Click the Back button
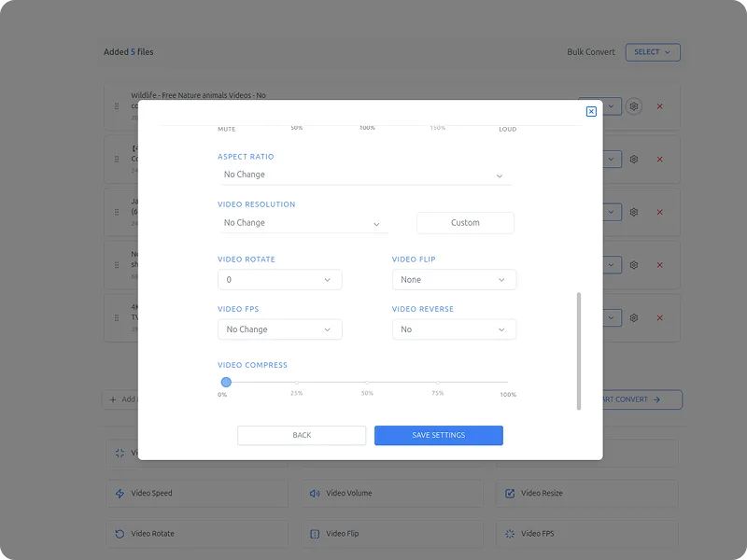This screenshot has width=747, height=560. [302, 436]
